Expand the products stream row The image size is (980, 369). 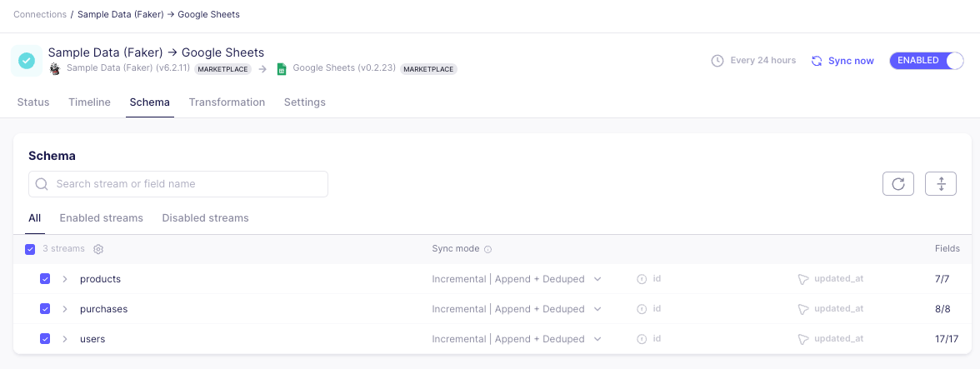(x=65, y=279)
